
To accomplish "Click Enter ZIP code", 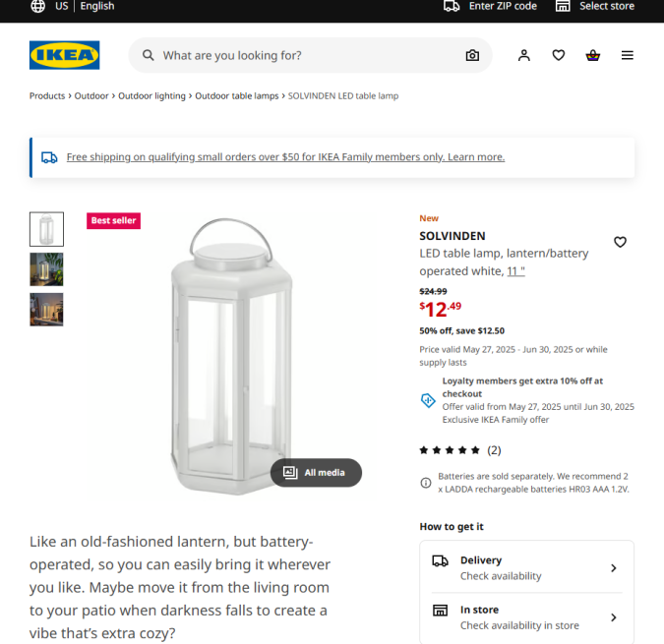I will click(491, 6).
